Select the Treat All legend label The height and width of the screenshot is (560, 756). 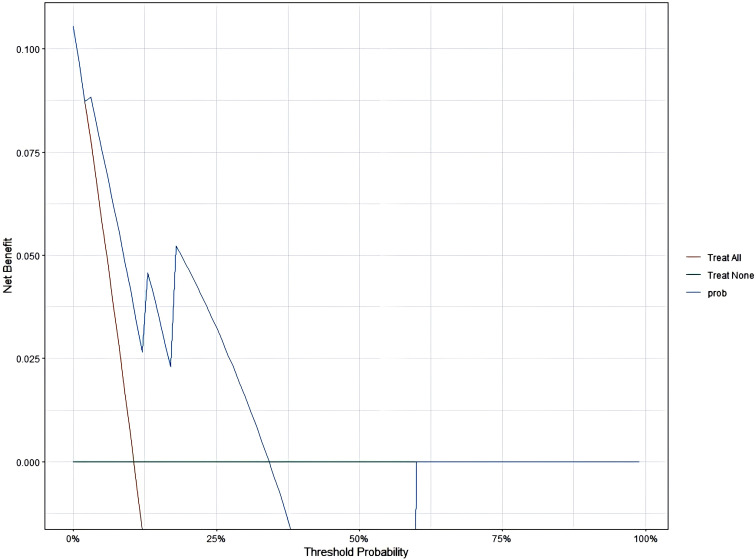[724, 258]
